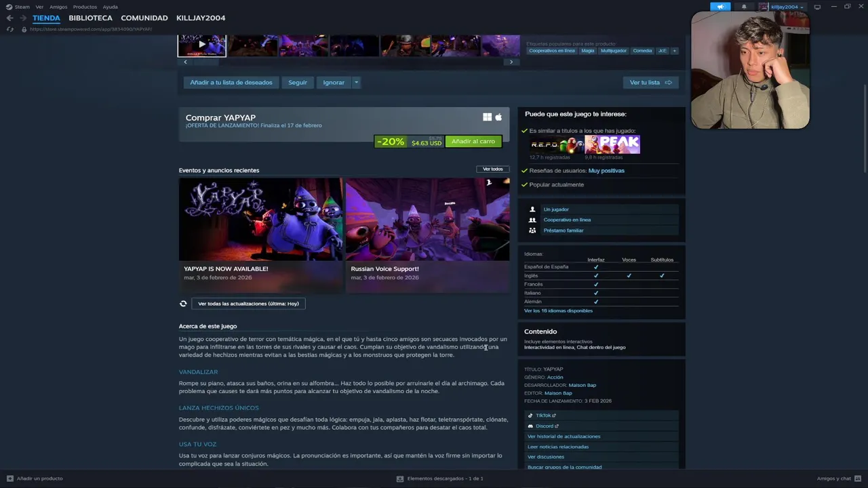Click the downloads icon in bottom bar
This screenshot has height=488, width=868.
tap(400, 479)
